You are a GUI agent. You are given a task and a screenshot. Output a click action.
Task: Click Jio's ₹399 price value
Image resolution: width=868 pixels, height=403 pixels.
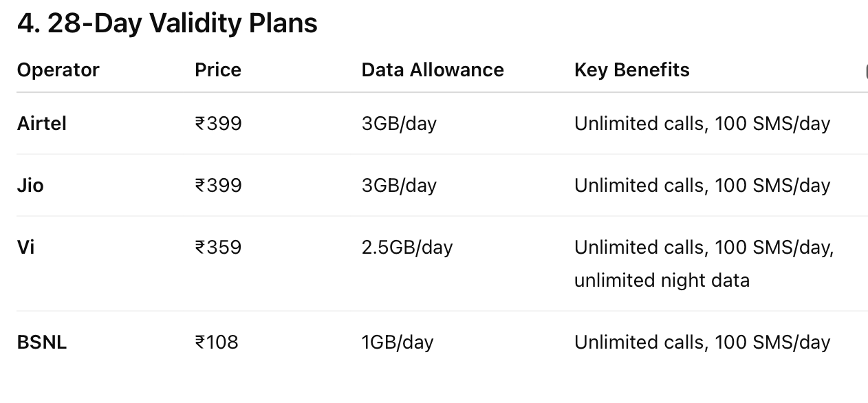pyautogui.click(x=218, y=186)
